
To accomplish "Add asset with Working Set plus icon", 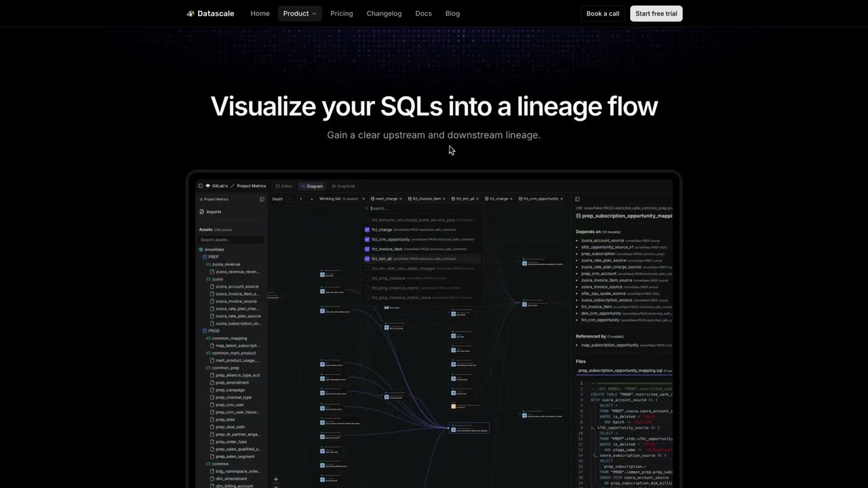I will (363, 199).
